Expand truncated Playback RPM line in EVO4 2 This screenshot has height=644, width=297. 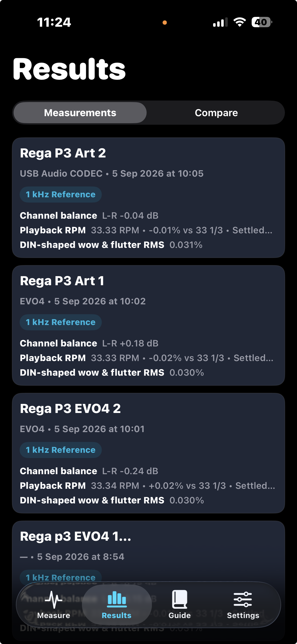pyautogui.click(x=148, y=486)
